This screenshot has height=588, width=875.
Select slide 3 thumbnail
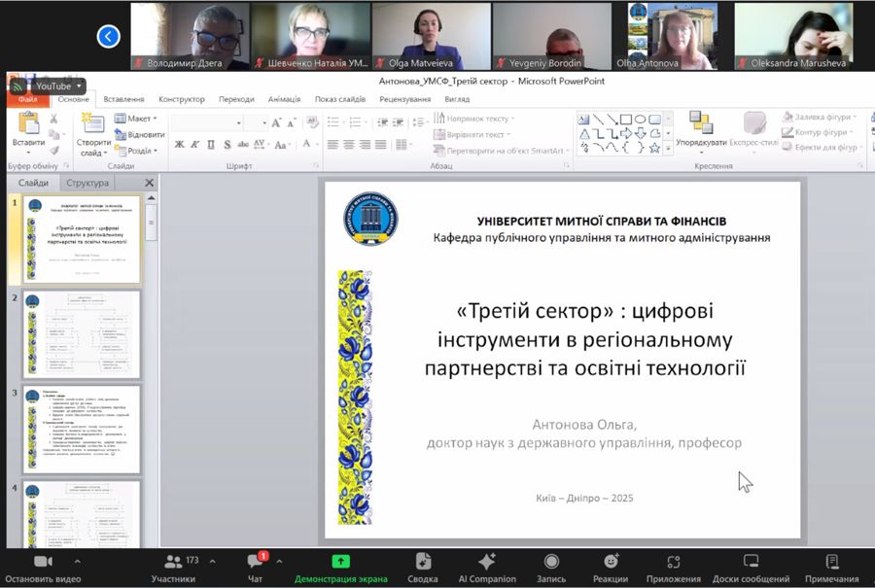82,430
